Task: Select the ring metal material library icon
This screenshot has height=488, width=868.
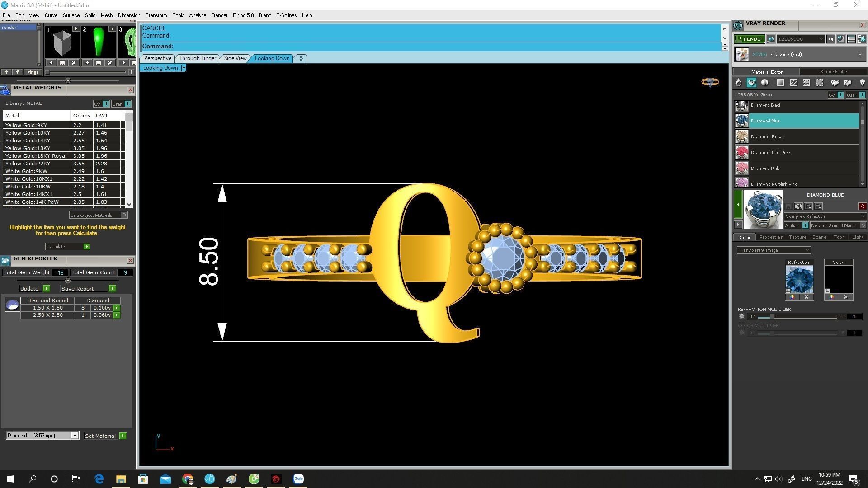Action: click(738, 83)
